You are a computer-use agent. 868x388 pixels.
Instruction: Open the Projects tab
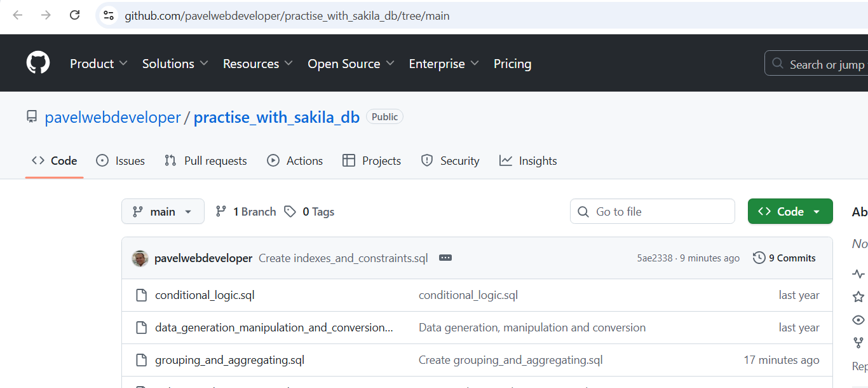(372, 161)
